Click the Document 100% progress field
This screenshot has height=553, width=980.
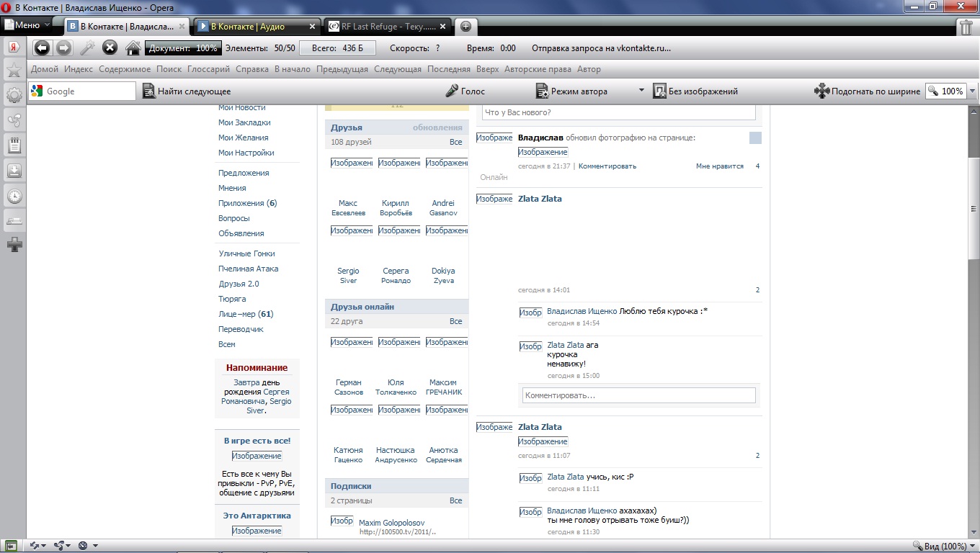(183, 48)
